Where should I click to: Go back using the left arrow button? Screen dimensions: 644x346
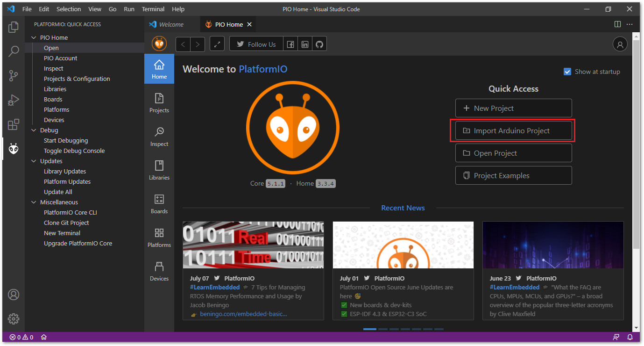click(183, 44)
